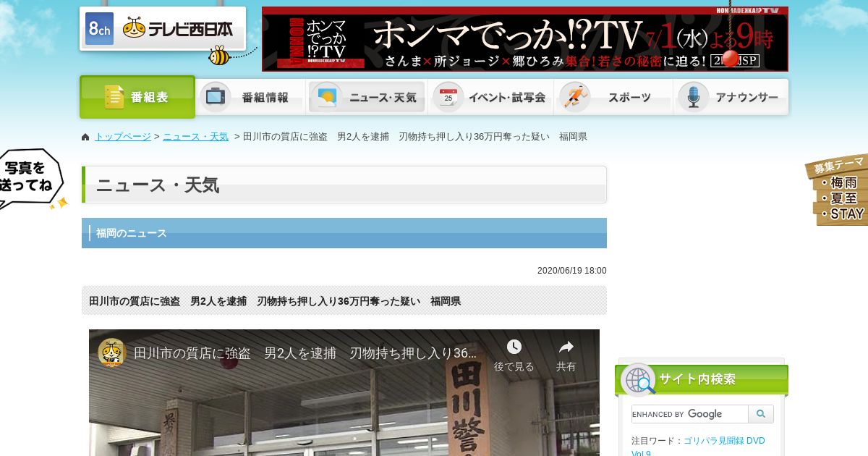Open the 番組情報 menu item
Image resolution: width=868 pixels, height=456 pixels.
click(250, 97)
